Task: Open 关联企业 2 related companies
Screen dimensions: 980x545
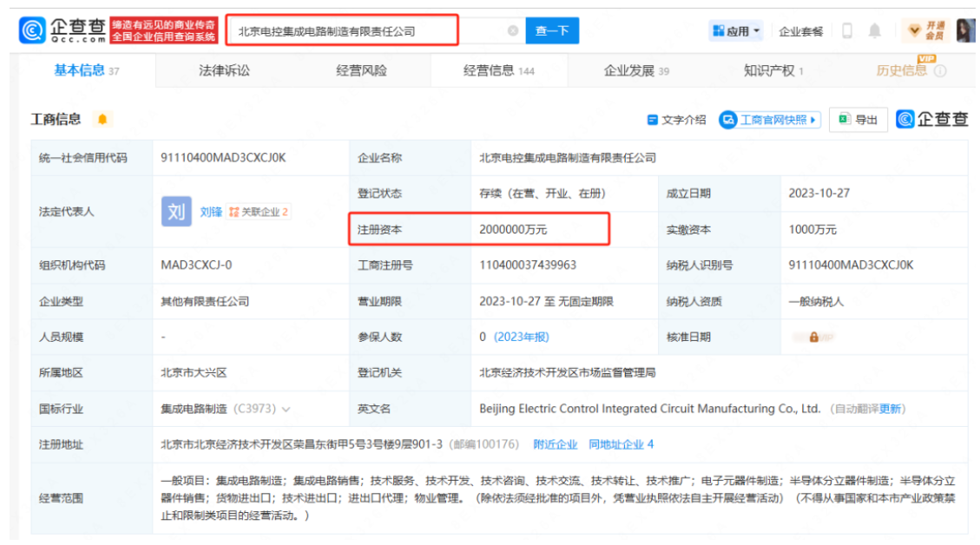Action: [x=259, y=212]
